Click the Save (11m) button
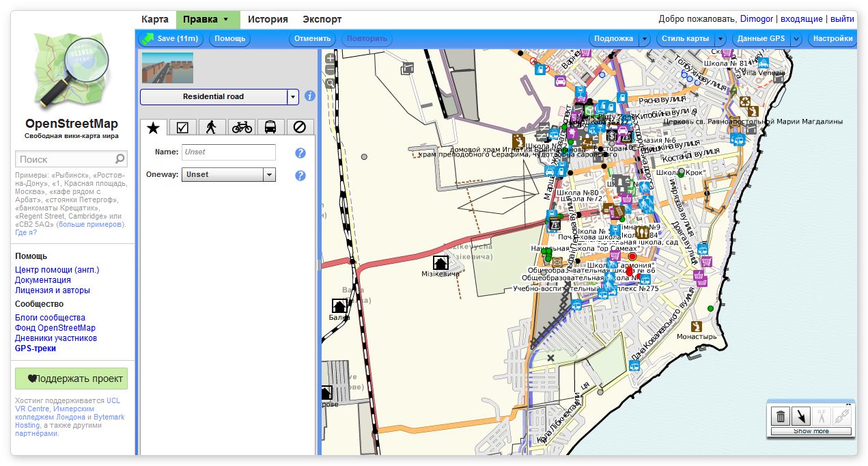The height and width of the screenshot is (466, 868). point(171,39)
